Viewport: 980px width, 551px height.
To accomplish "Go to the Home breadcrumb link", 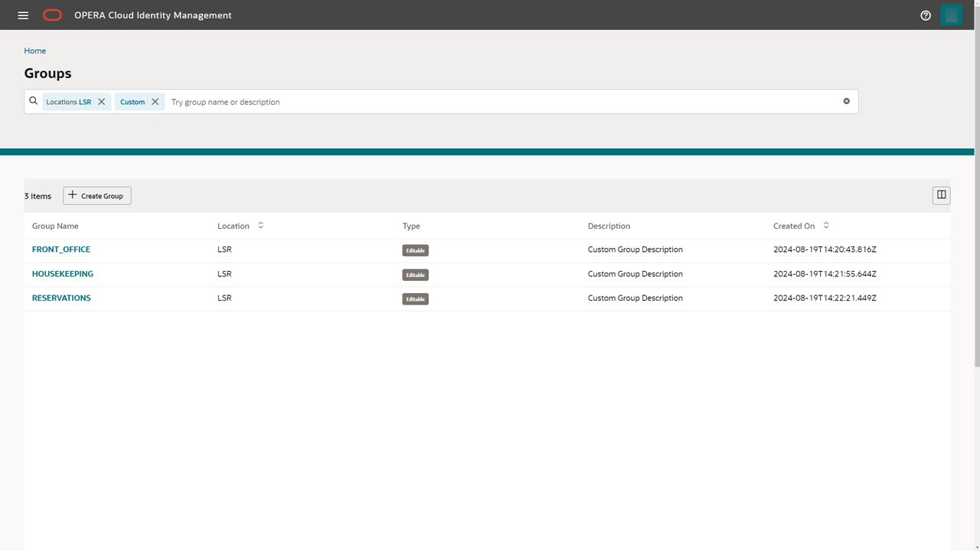I will click(35, 51).
